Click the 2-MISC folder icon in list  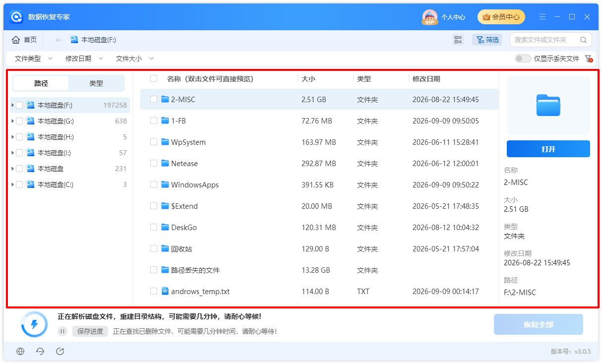coord(166,99)
